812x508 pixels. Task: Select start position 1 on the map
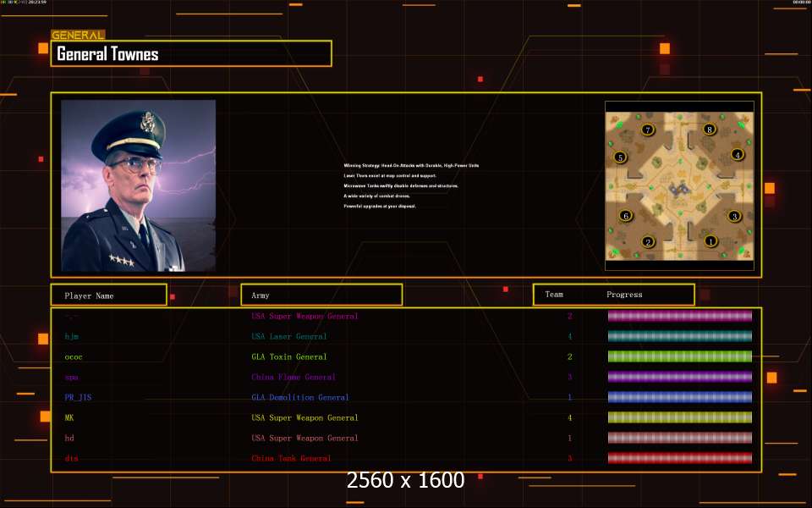pos(710,240)
